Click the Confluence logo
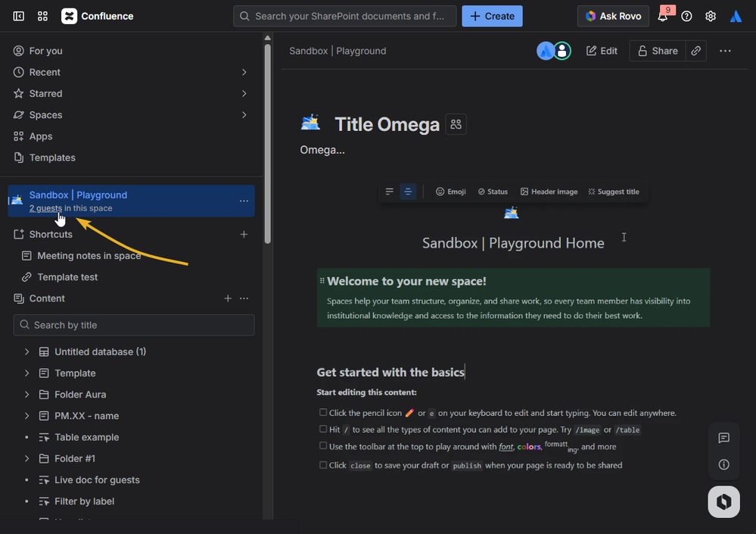This screenshot has width=756, height=534. point(98,16)
